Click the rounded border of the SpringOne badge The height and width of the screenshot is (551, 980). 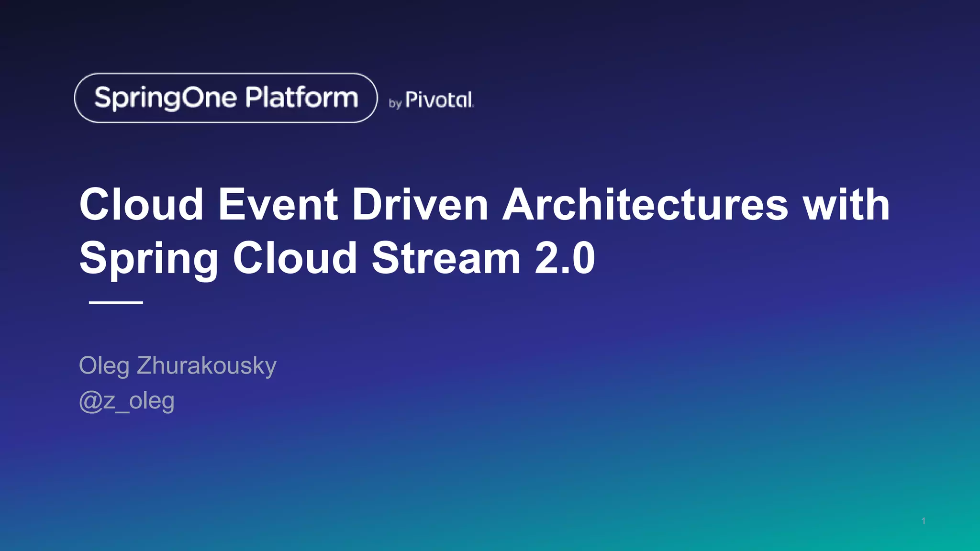(226, 74)
